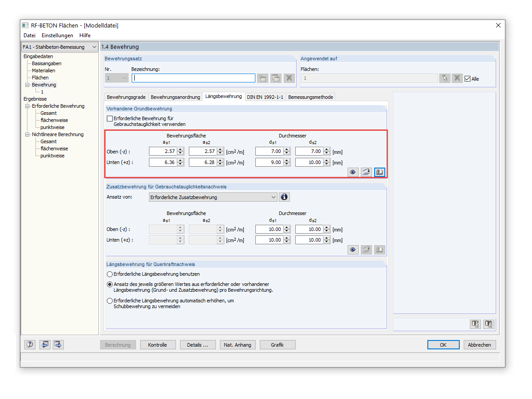Click the Abbrechen button
Image resolution: width=532 pixels, height=399 pixels.
click(x=480, y=345)
